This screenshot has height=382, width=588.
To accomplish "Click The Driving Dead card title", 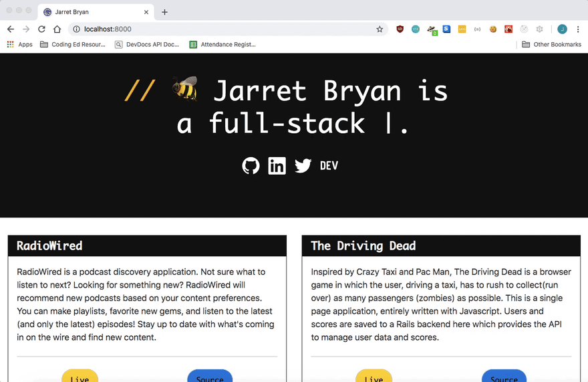I will click(x=363, y=246).
